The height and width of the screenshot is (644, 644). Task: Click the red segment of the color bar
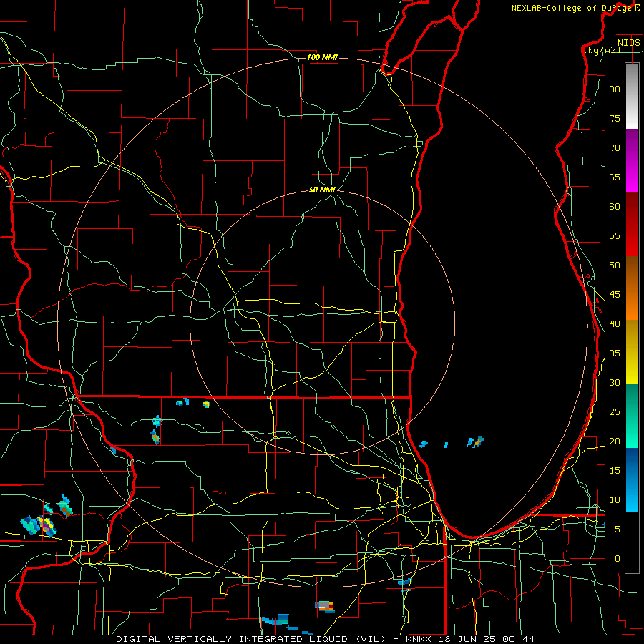(x=632, y=224)
